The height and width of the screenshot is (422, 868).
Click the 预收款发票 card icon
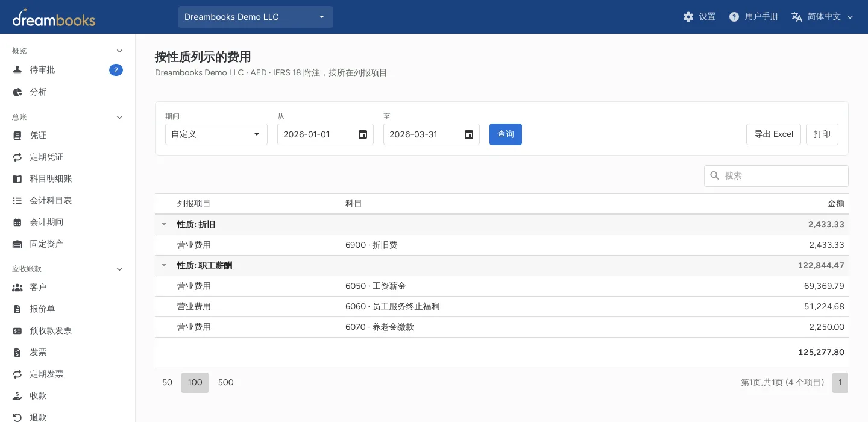click(17, 330)
